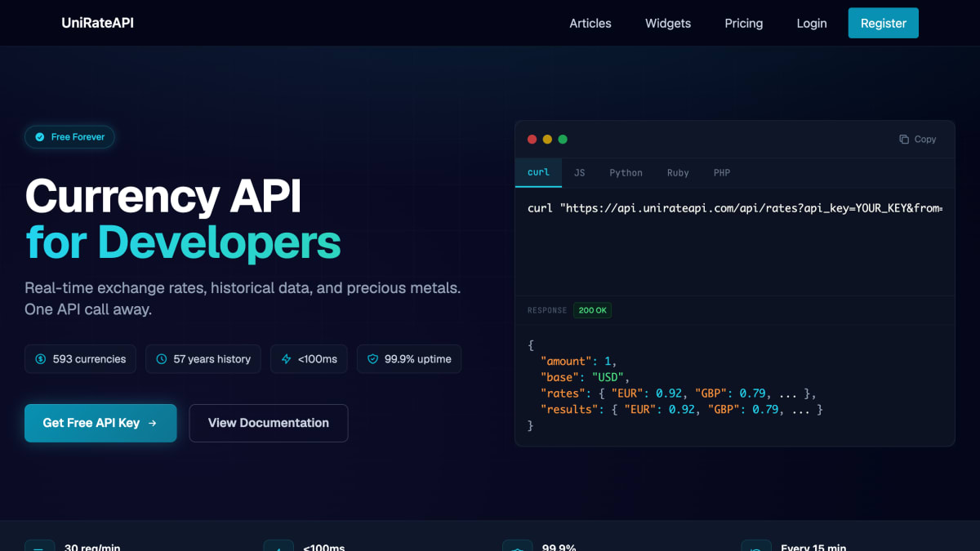The width and height of the screenshot is (980, 551).
Task: Click the <100ms stat pill
Action: [310, 359]
